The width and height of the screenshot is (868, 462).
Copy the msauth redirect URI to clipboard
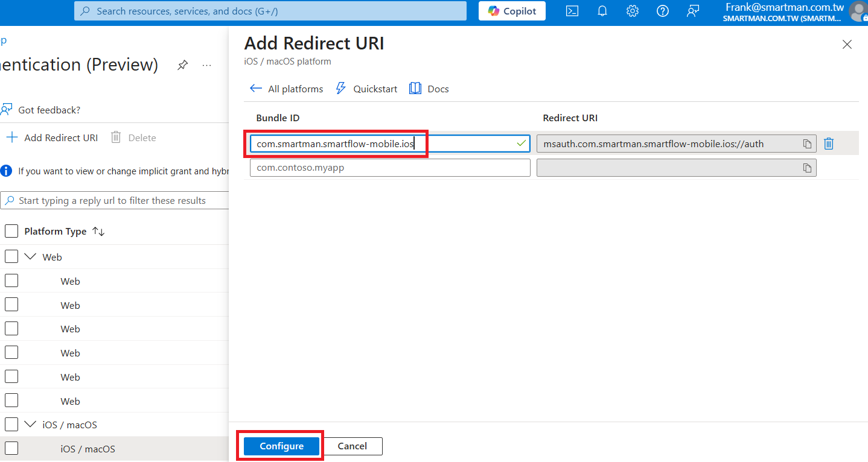807,144
